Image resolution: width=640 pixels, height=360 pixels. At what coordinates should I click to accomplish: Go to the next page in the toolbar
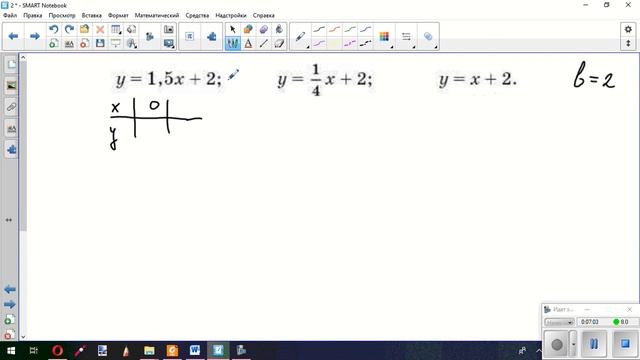pyautogui.click(x=35, y=36)
